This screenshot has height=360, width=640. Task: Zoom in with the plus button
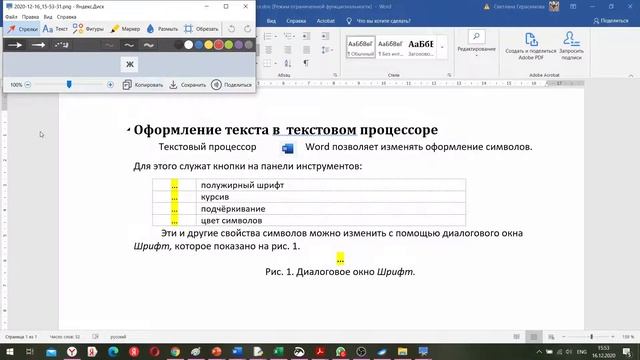pos(110,85)
